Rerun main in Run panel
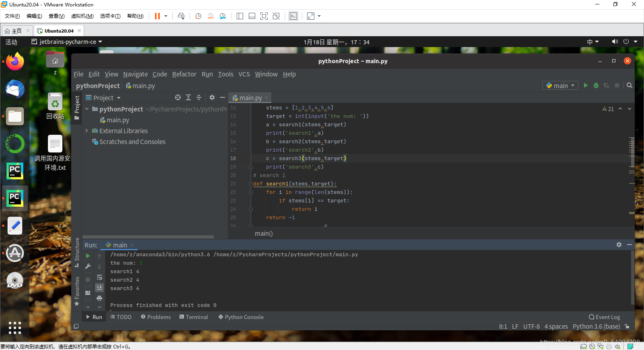 (88, 256)
